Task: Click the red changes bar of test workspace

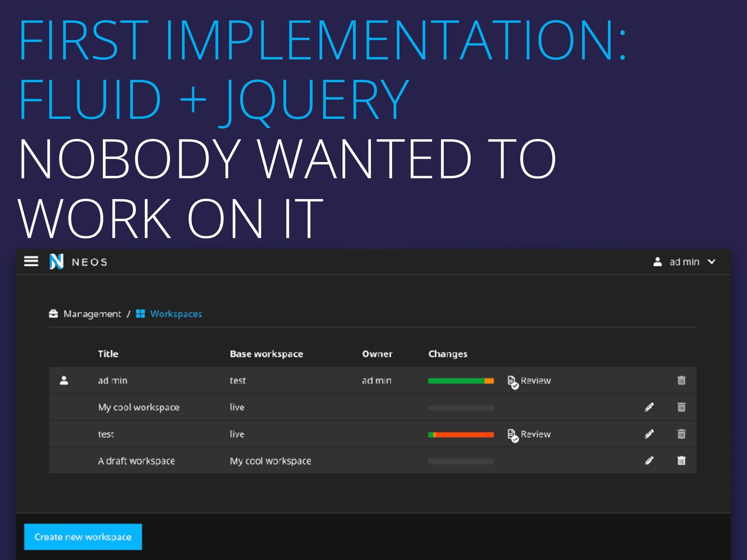Action: pyautogui.click(x=461, y=434)
